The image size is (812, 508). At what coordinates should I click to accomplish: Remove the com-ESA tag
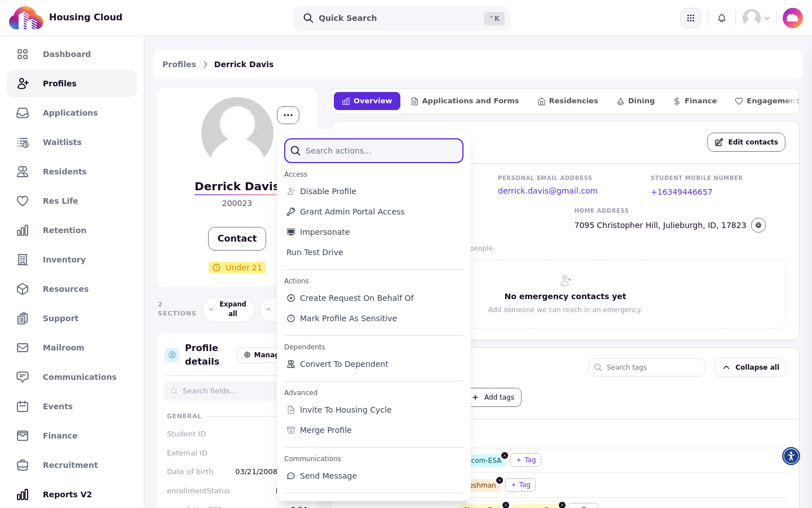pyautogui.click(x=505, y=456)
